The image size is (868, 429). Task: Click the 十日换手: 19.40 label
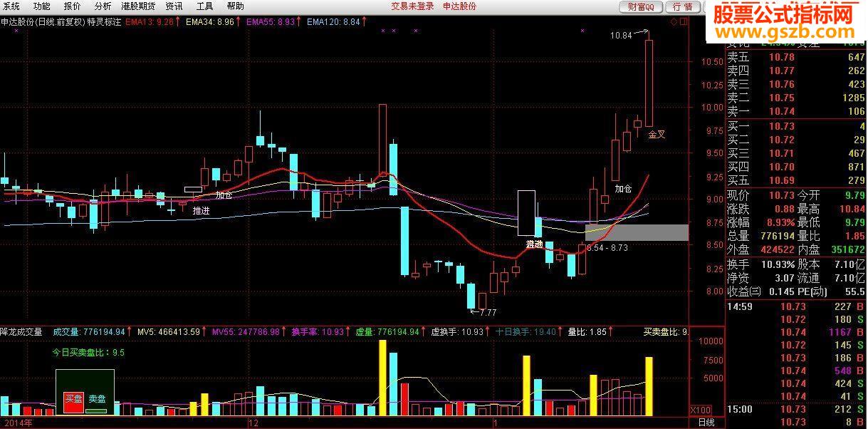(526, 331)
